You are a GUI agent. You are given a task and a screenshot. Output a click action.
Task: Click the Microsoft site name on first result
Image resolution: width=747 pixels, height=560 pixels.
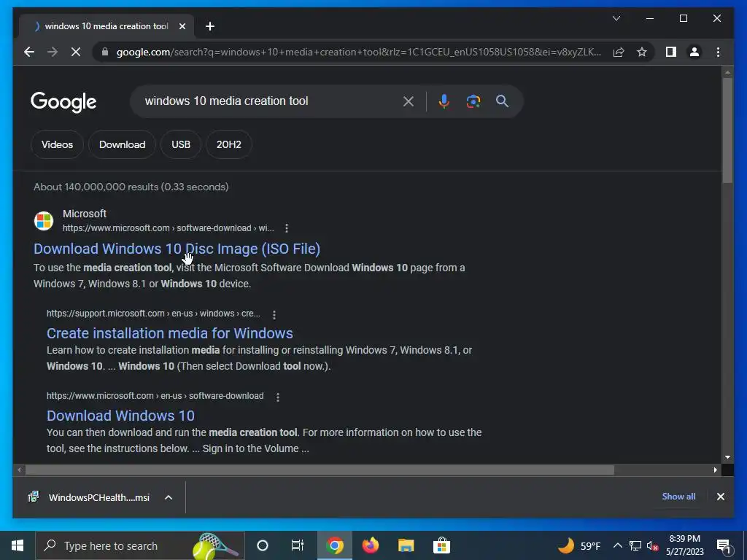(85, 214)
